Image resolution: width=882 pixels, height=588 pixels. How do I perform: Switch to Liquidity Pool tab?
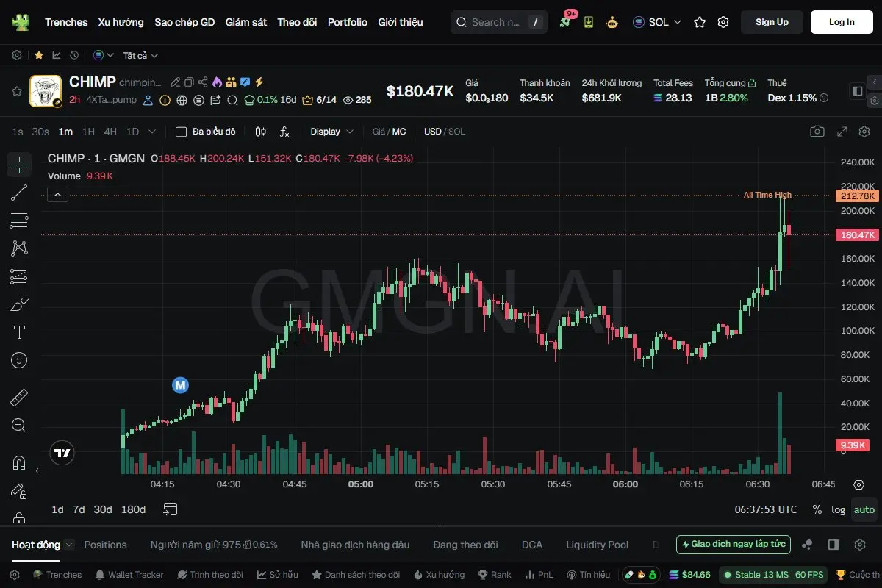pos(598,545)
